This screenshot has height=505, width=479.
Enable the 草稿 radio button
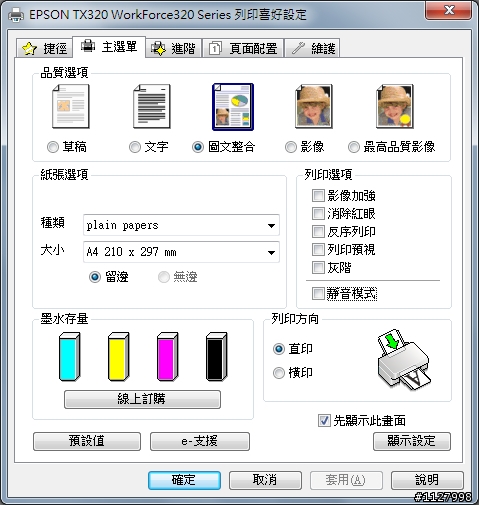[53, 147]
